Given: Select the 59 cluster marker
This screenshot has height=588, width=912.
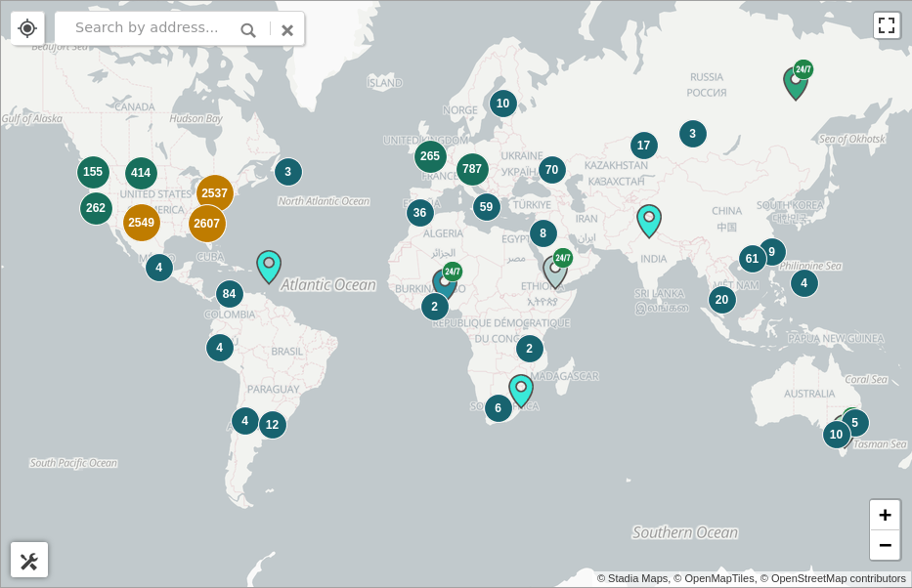Looking at the screenshot, I should click(x=486, y=207).
